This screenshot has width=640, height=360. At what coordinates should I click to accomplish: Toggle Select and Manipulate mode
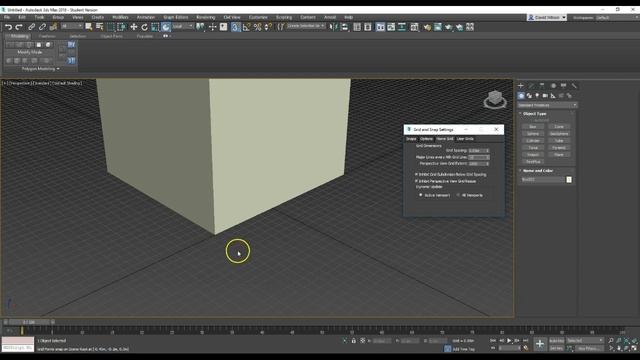point(212,27)
